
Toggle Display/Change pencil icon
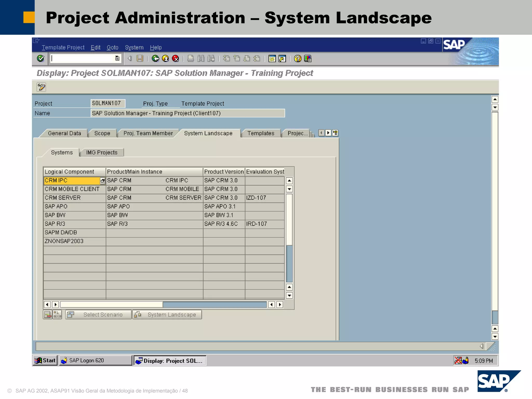[x=41, y=87]
